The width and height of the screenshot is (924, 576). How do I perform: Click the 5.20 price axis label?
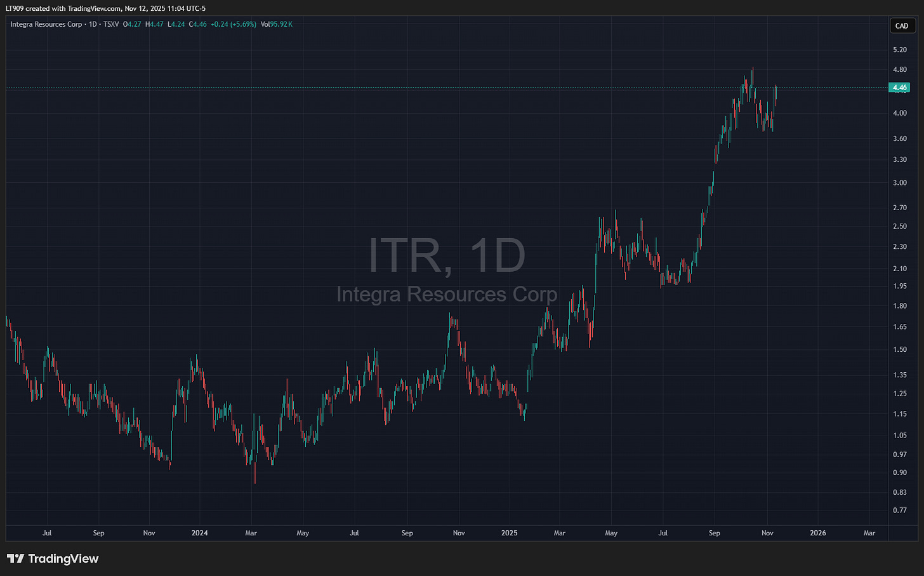tap(899, 50)
